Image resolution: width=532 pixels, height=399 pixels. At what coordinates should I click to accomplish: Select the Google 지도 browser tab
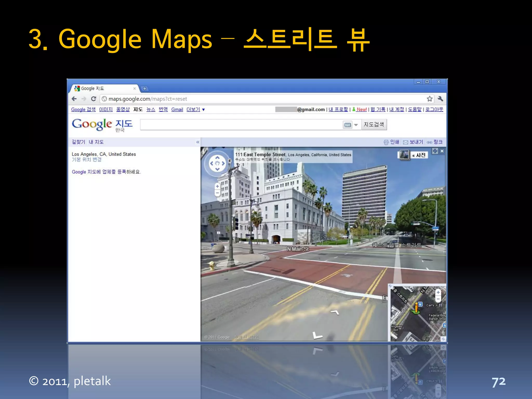click(x=105, y=89)
